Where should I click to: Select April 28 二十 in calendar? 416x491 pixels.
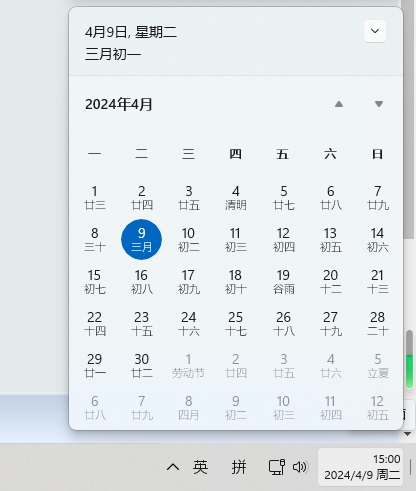377,324
